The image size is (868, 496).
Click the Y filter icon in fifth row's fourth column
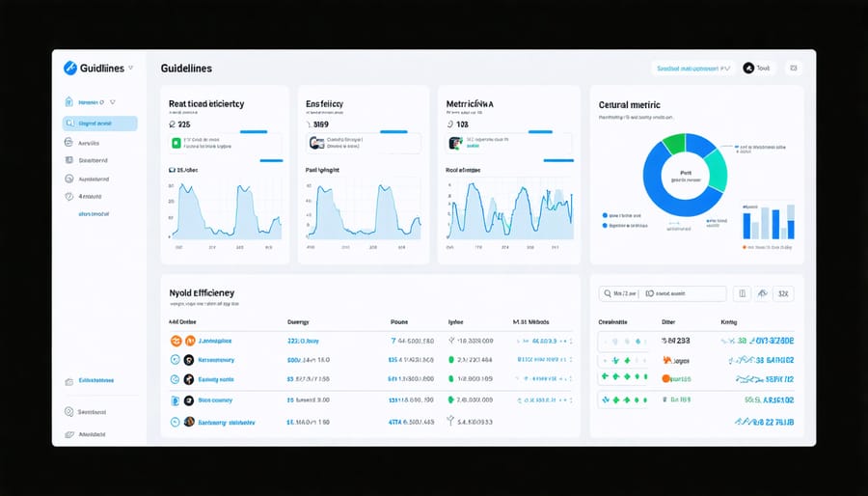click(x=450, y=422)
